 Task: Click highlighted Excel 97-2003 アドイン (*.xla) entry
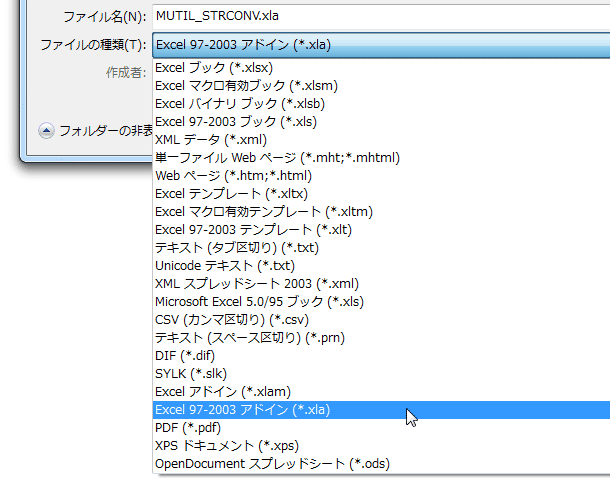pos(381,410)
